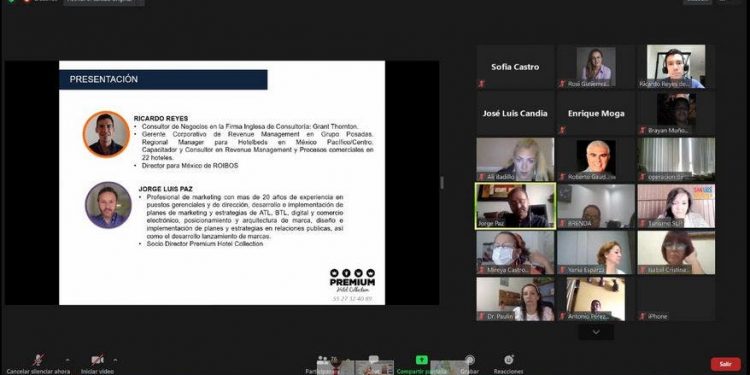Click RICARDO REYES heading on slide
The width and height of the screenshot is (750, 375).
click(161, 119)
